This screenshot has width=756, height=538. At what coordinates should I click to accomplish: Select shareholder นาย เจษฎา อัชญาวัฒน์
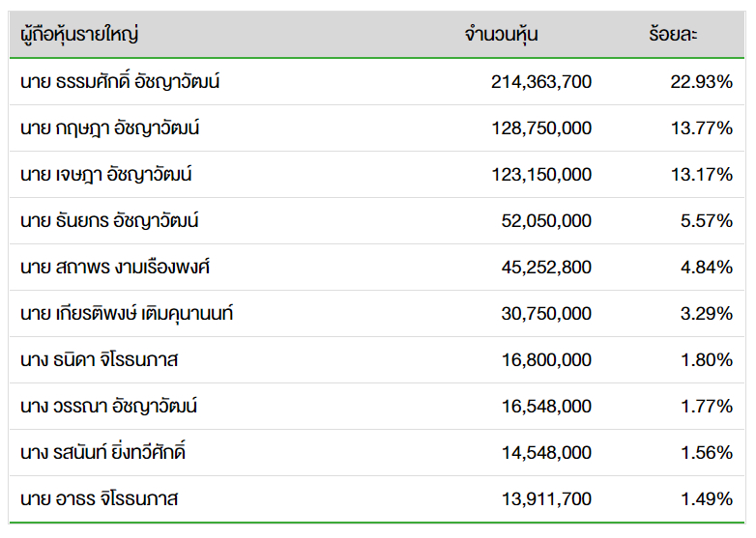tap(106, 175)
